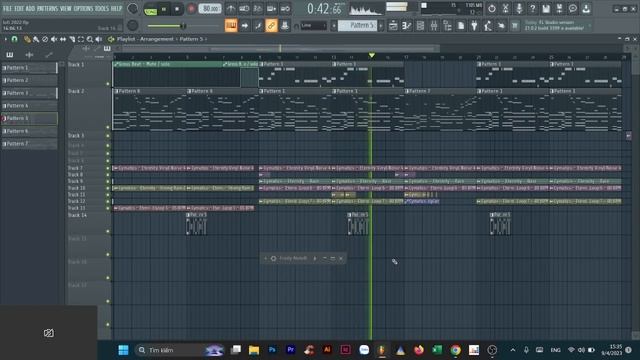Screen dimensions: 640x360
Task: Click the chat bubble icon
Action: click(x=573, y=9)
